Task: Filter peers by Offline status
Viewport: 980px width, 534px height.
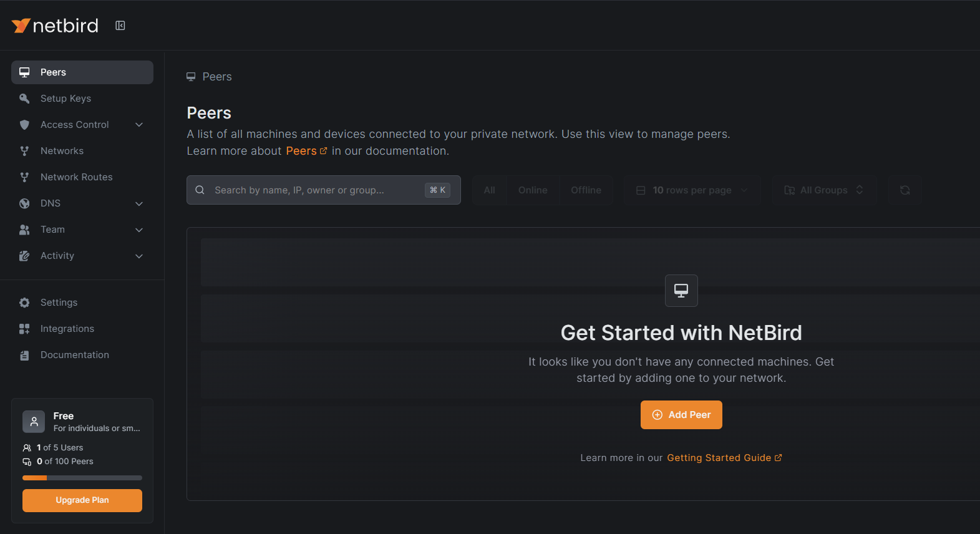Action: pyautogui.click(x=586, y=190)
